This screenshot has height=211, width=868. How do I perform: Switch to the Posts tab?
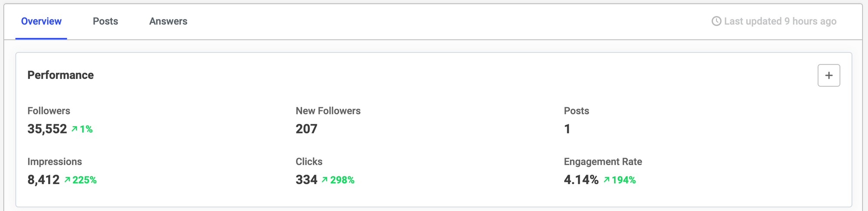tap(105, 21)
